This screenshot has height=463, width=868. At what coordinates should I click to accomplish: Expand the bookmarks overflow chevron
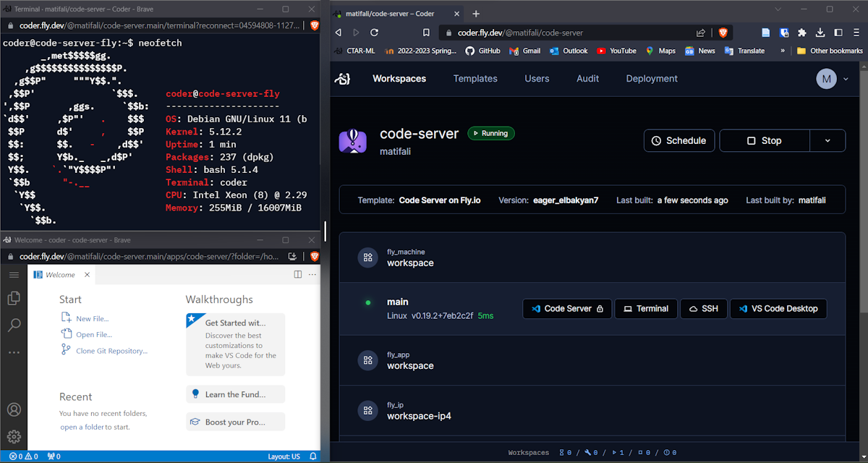pyautogui.click(x=783, y=51)
